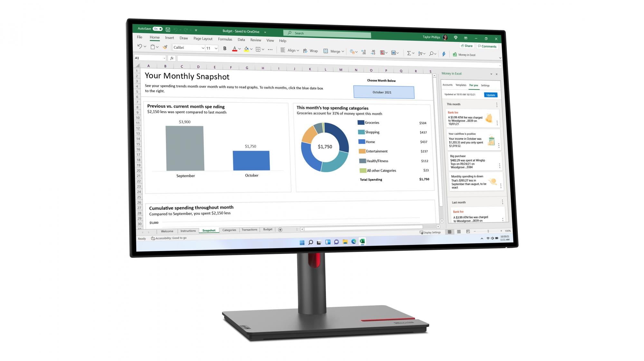Select the Snapshot sheet tab
The image size is (644, 361).
pos(209,229)
